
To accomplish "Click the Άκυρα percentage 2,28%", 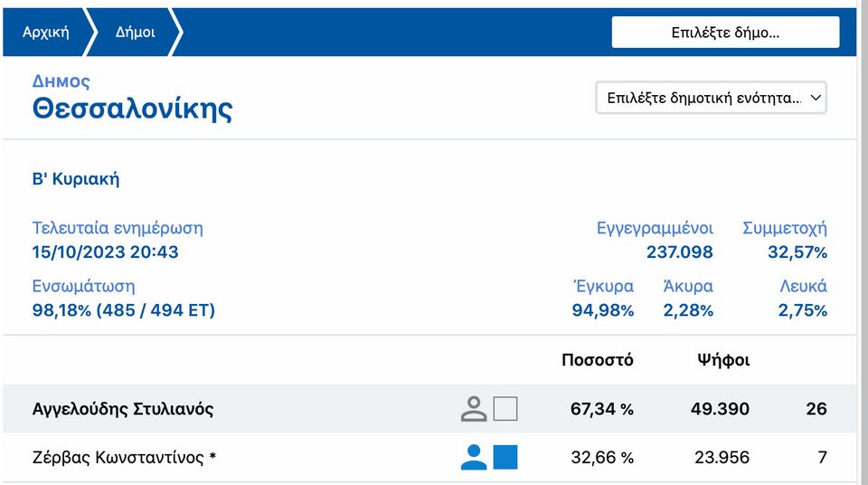I will tap(688, 310).
